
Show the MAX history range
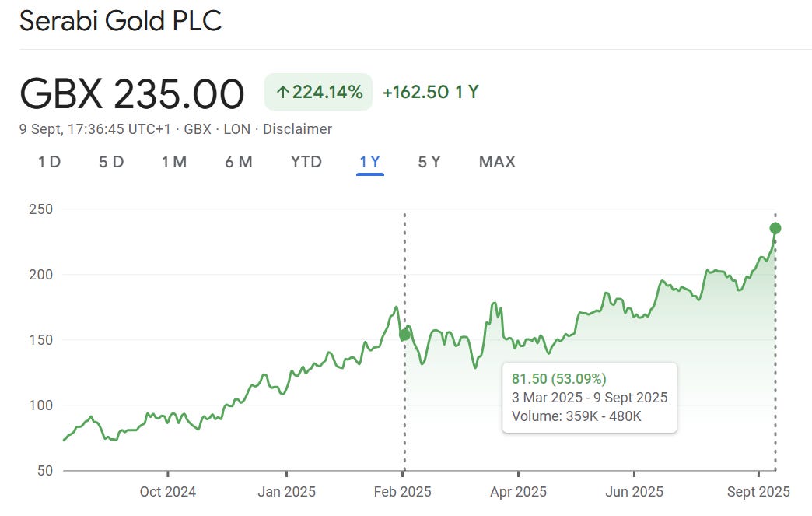point(497,162)
